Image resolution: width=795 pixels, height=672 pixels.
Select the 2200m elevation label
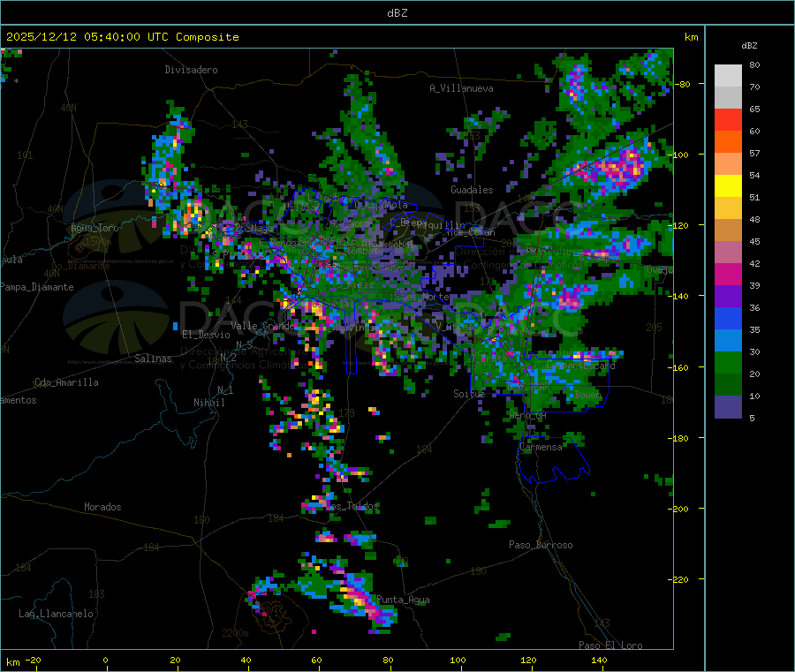(235, 633)
